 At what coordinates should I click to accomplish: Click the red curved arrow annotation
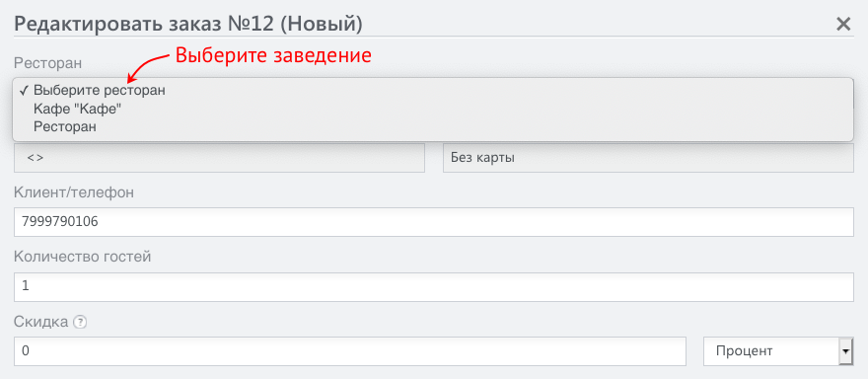(147, 67)
